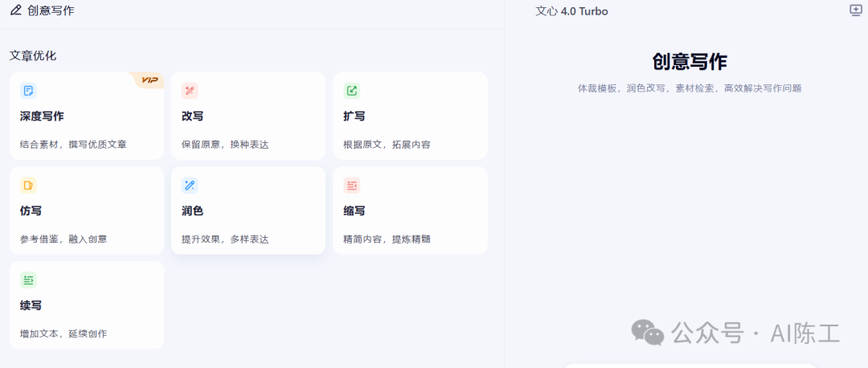Click the 润色 blue magic-wand icon
The height and width of the screenshot is (368, 868).
coord(190,186)
